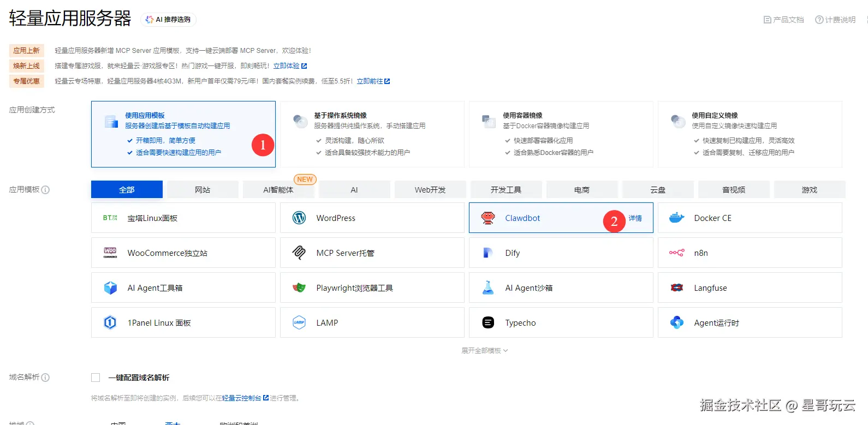Choose the WooCommerce独立站 template

pyautogui.click(x=183, y=253)
